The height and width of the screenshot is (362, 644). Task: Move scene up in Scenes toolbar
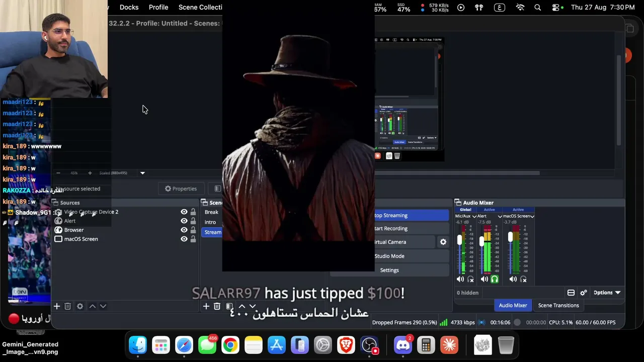pyautogui.click(x=242, y=306)
